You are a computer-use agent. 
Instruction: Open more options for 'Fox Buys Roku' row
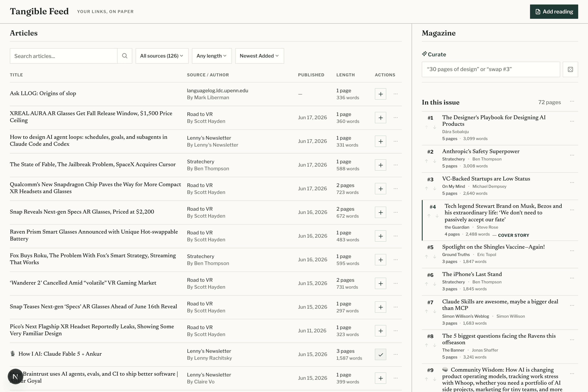395,260
